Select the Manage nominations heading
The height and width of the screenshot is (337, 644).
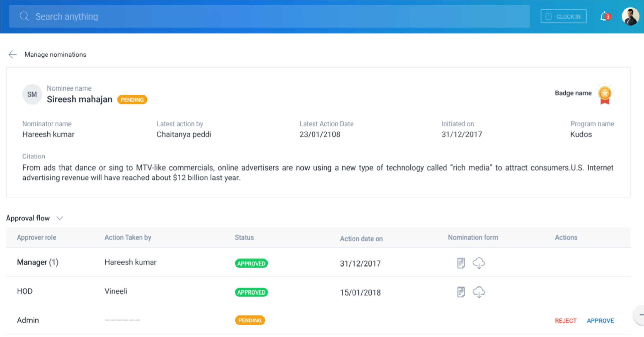(55, 54)
